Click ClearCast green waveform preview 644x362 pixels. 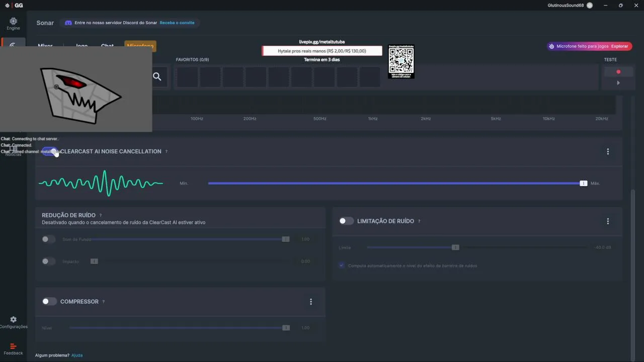tap(101, 183)
